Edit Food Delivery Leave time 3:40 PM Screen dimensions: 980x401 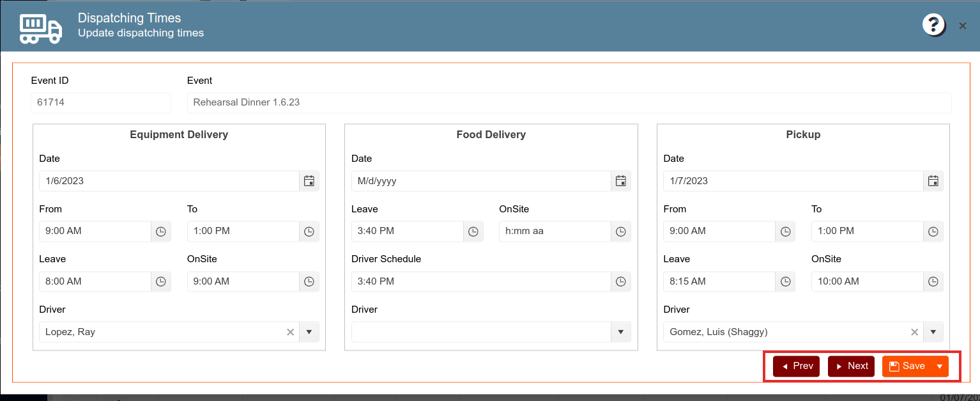408,231
